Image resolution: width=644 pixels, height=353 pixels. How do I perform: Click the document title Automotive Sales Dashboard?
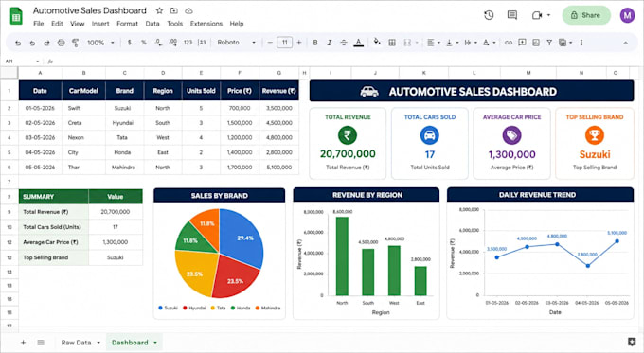pyautogui.click(x=90, y=10)
